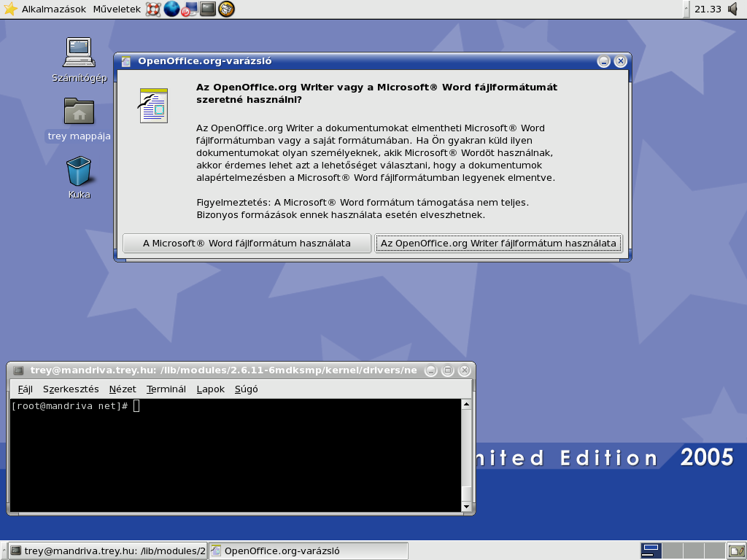Minimize the terminal window
Viewport: 747px width, 560px height.
click(x=430, y=370)
